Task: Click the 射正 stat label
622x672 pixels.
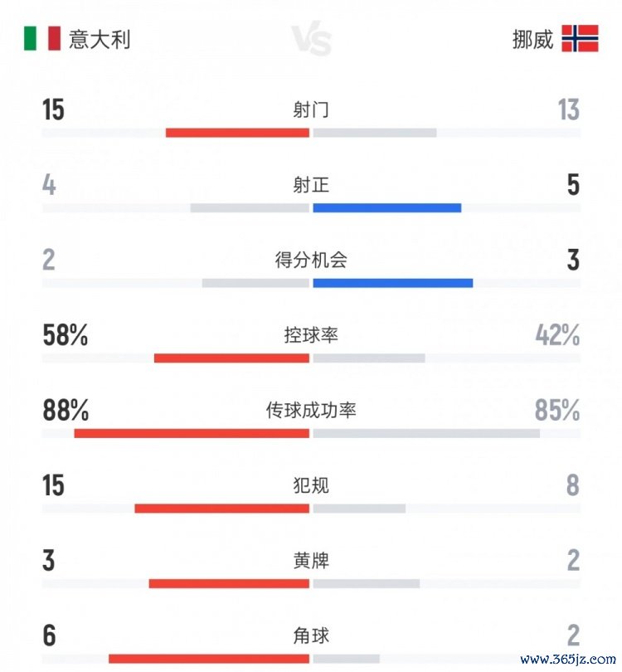Action: (x=311, y=185)
